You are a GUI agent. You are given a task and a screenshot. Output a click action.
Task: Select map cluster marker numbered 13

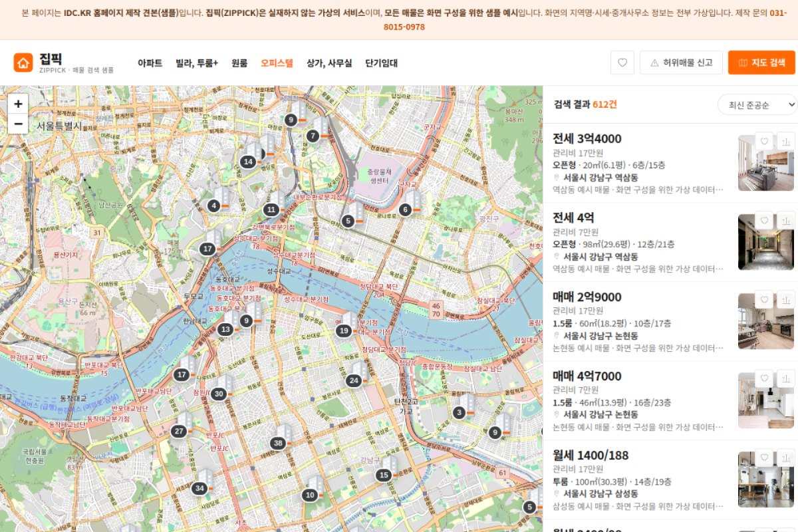(226, 329)
